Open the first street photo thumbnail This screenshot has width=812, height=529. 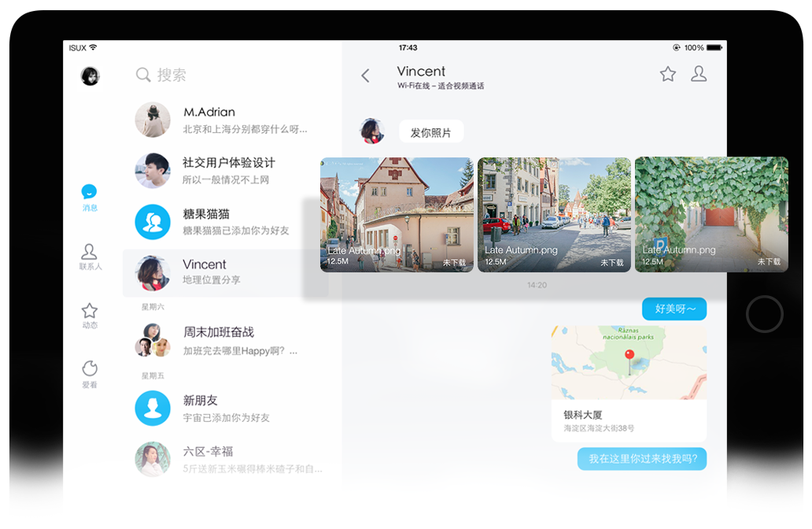(x=397, y=214)
